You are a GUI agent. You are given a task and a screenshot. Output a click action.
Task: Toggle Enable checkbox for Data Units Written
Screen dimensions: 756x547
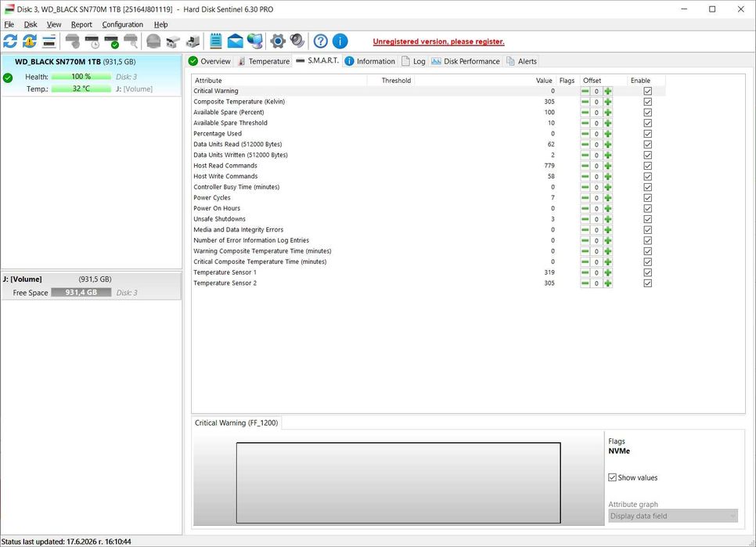point(647,155)
